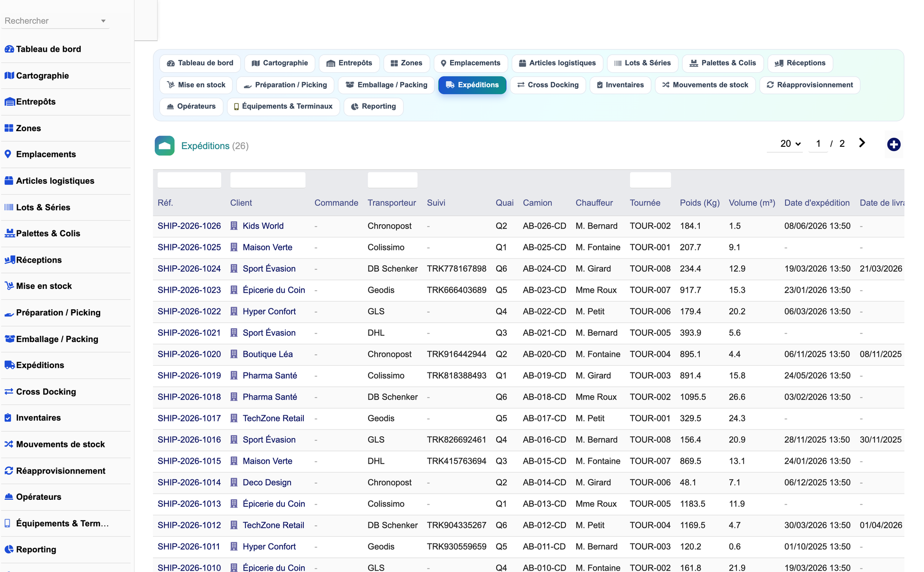Click tracking number TRK930559659
Viewport: 924px width, 572px height.
point(456,546)
